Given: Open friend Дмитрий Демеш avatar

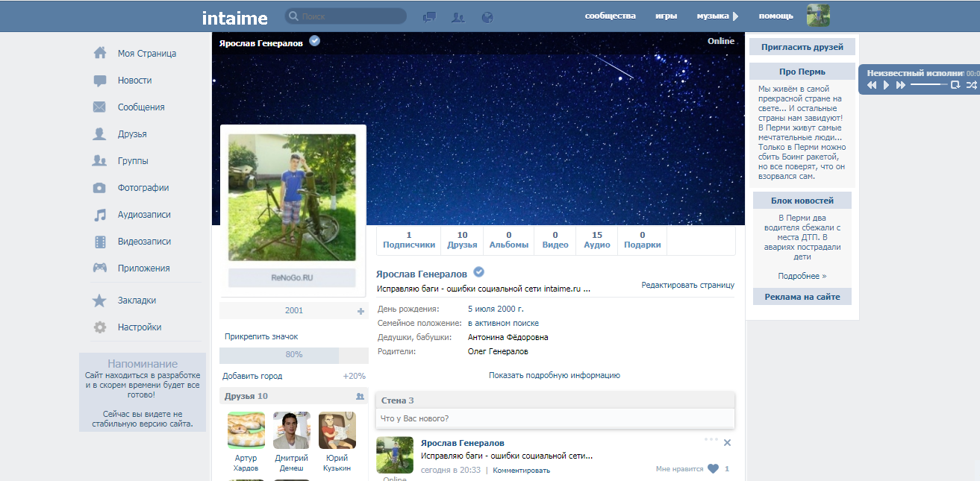Looking at the screenshot, I should (292, 430).
